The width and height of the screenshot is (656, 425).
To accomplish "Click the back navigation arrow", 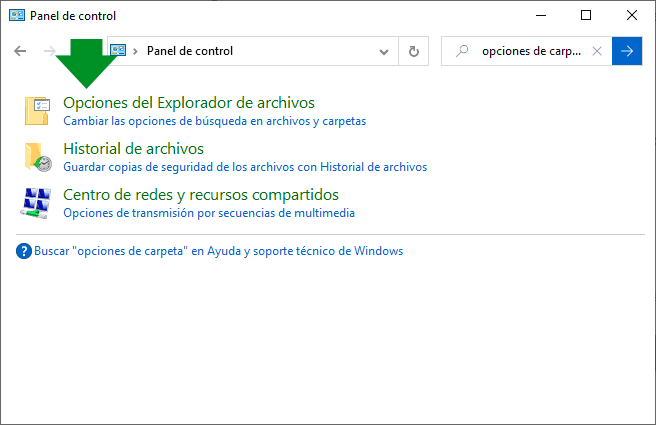I will (x=21, y=51).
